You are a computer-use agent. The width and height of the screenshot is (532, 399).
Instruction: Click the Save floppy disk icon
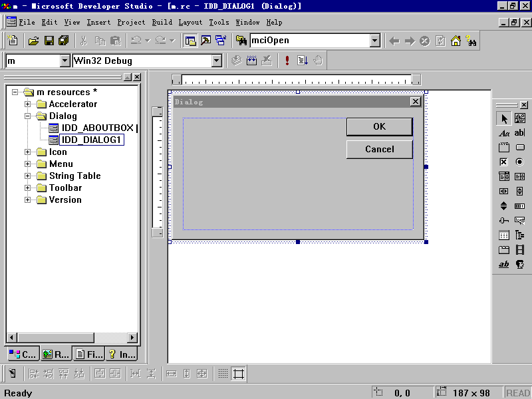click(x=49, y=41)
